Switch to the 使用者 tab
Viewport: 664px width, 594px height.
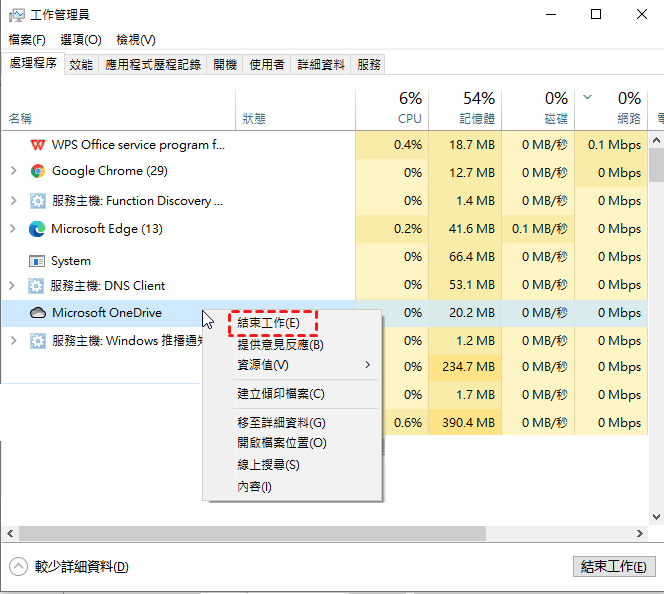click(x=267, y=65)
